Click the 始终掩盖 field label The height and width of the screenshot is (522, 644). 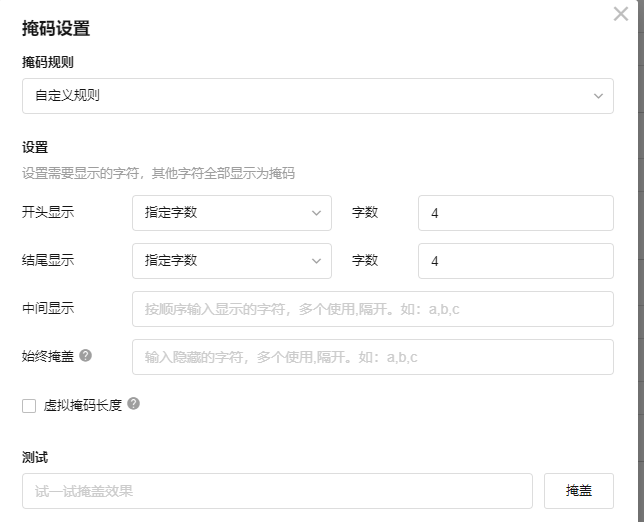click(x=48, y=356)
